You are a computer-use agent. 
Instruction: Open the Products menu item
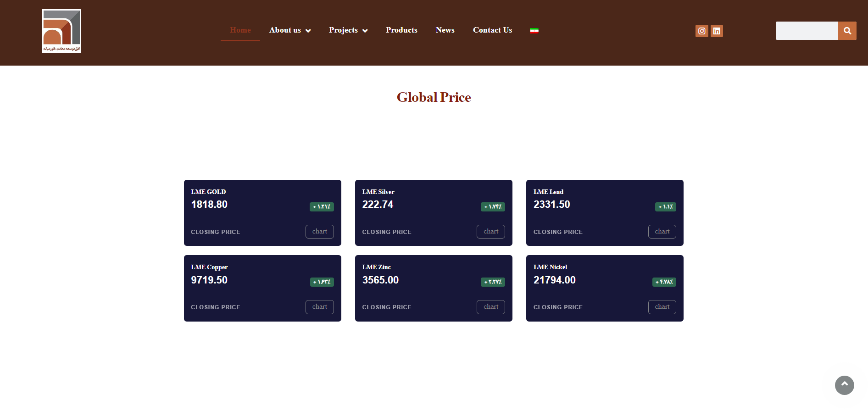401,30
